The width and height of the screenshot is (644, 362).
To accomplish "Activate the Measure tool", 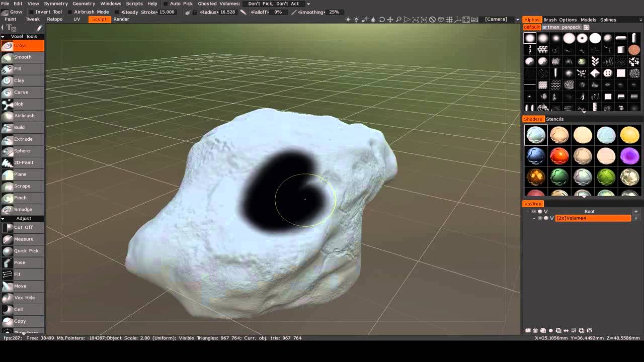I will tap(23, 239).
